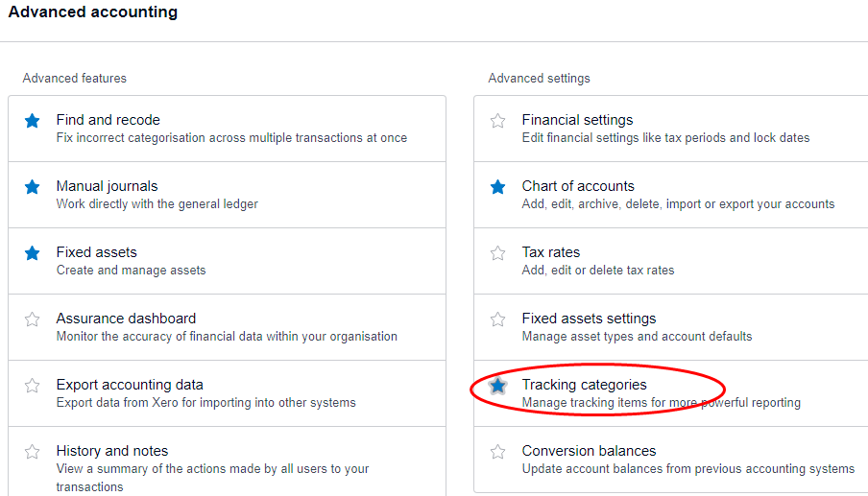The image size is (868, 496).
Task: Open Manual journals
Action: (x=107, y=186)
